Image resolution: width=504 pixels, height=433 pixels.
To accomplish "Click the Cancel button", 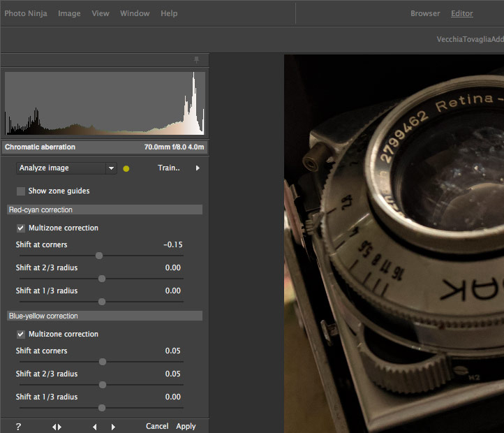I will 157,426.
